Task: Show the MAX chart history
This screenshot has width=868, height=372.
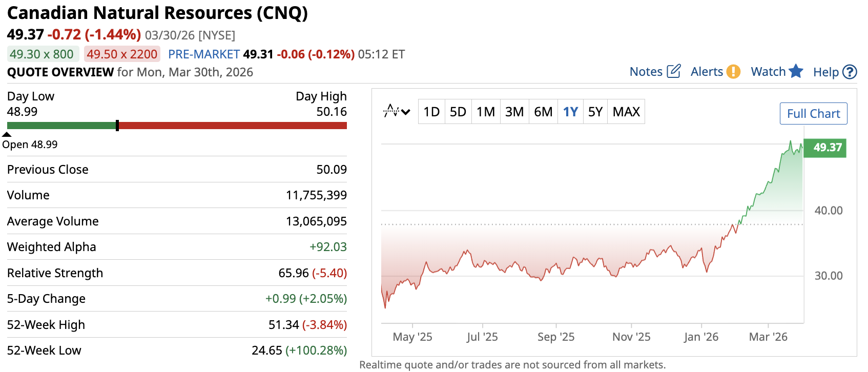Action: [x=626, y=112]
